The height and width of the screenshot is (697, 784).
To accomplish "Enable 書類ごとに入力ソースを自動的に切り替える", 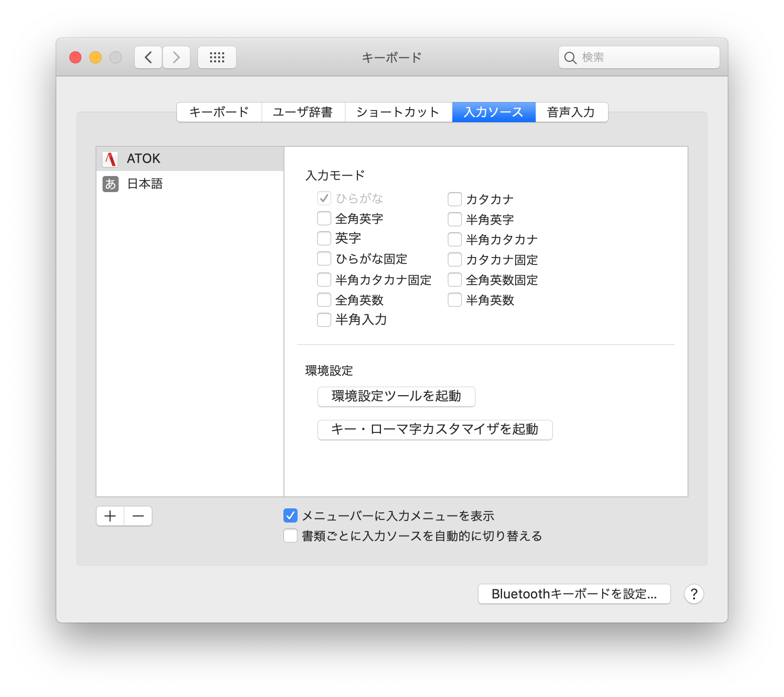I will point(290,536).
